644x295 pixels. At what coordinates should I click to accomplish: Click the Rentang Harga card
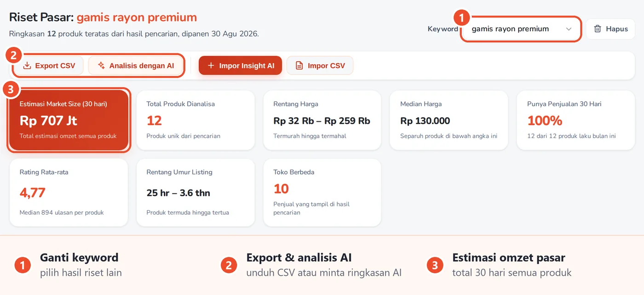click(322, 120)
